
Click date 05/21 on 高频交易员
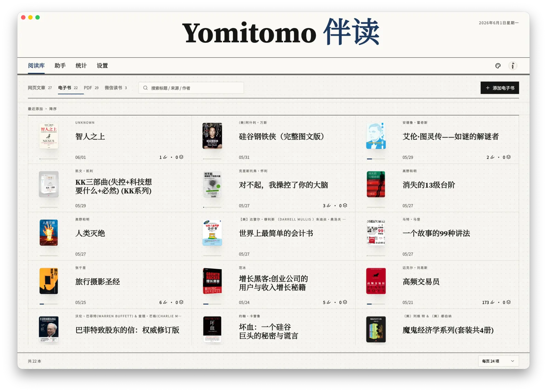pyautogui.click(x=408, y=302)
